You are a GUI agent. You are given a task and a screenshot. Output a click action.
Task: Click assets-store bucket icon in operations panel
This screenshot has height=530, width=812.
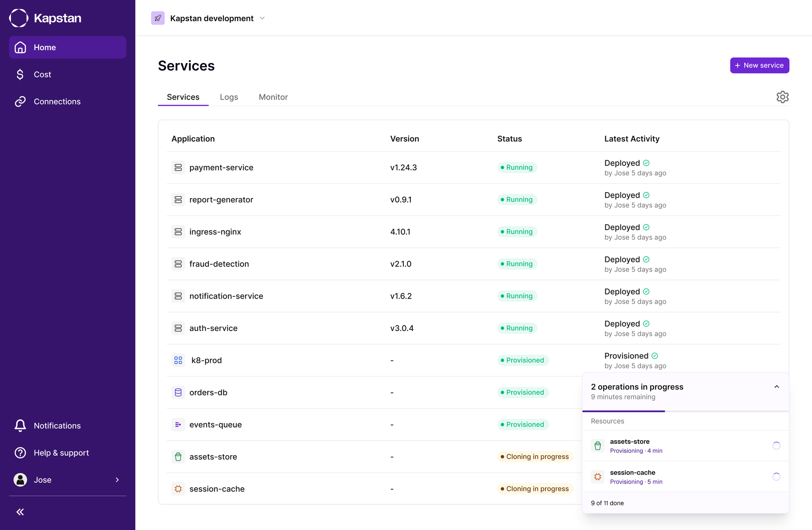tap(598, 446)
